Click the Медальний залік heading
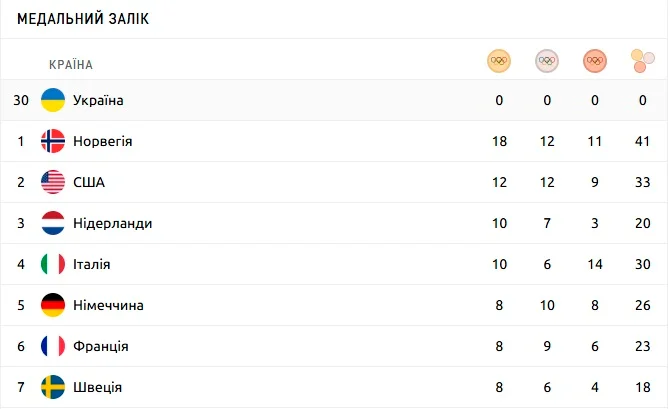The image size is (670, 409). click(83, 19)
